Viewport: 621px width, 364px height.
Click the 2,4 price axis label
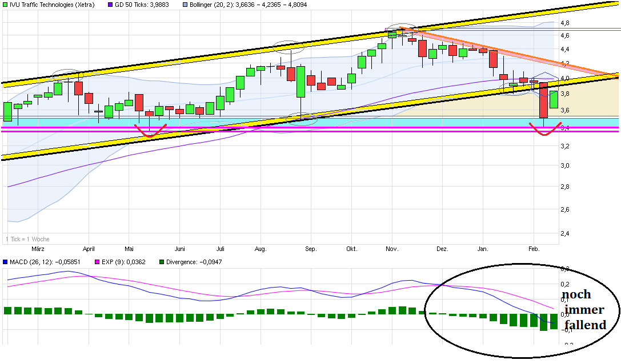point(564,233)
